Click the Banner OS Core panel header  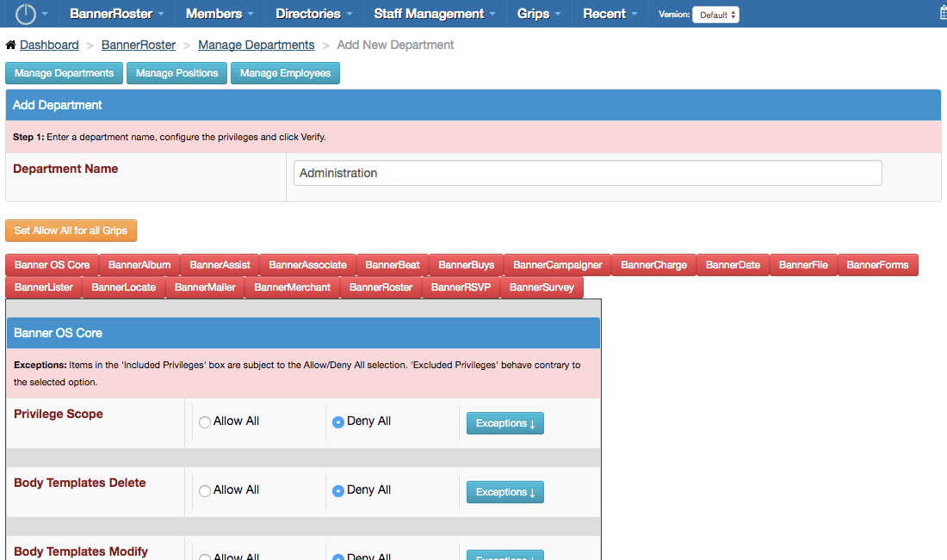[x=303, y=333]
